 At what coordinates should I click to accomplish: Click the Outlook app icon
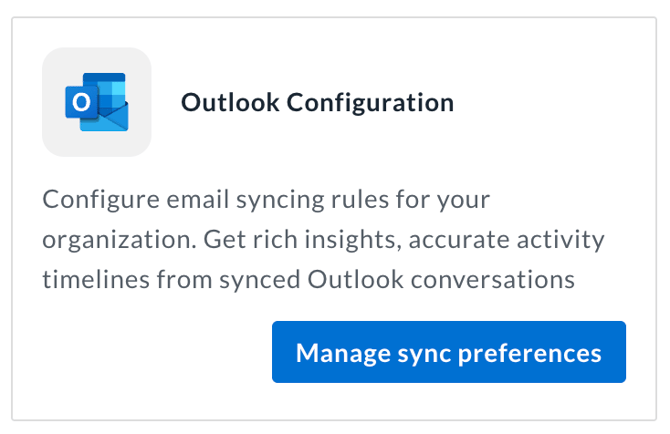[97, 102]
